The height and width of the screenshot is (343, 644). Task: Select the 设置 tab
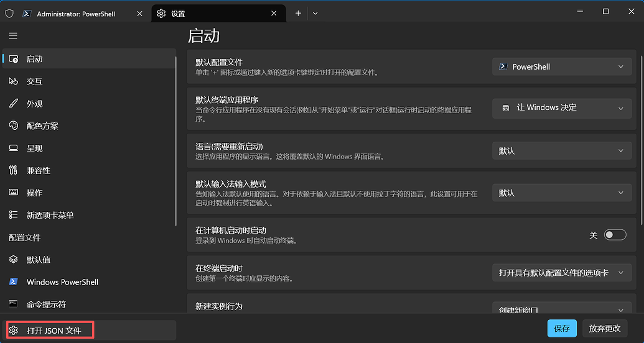pos(218,14)
